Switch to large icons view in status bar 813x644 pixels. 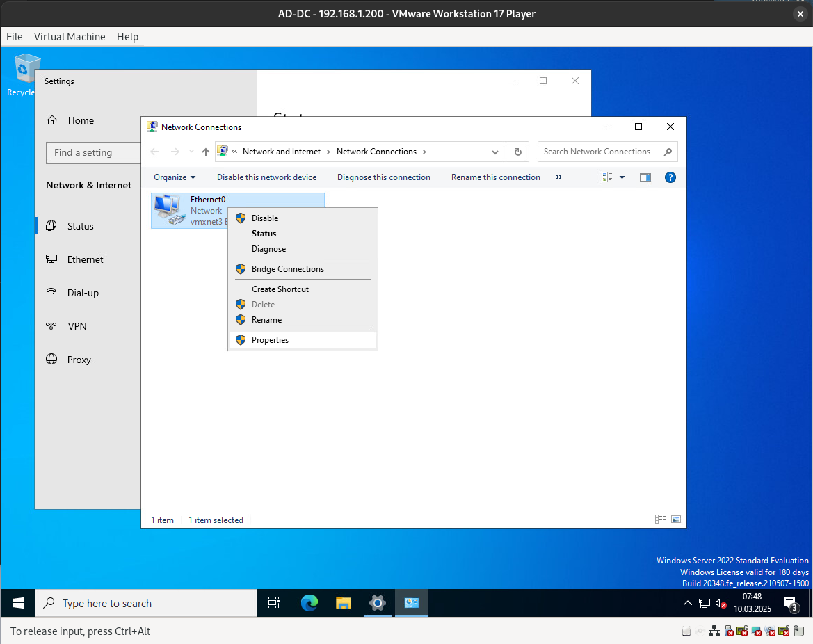(675, 520)
